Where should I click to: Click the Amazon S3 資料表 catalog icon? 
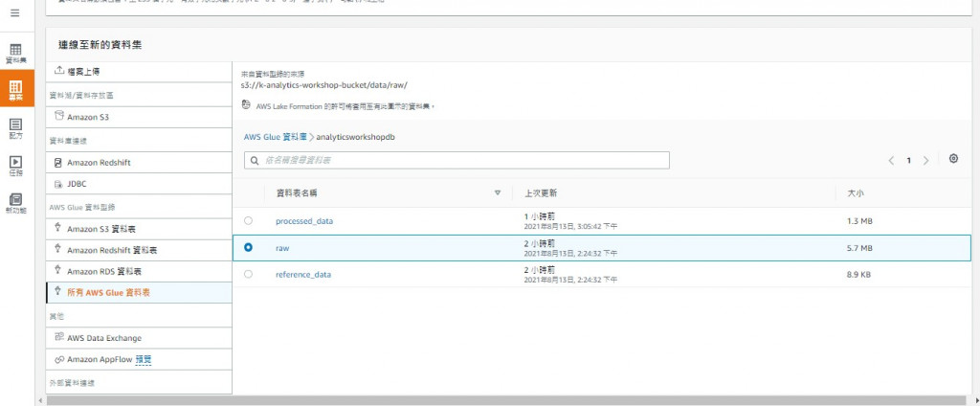point(58,228)
